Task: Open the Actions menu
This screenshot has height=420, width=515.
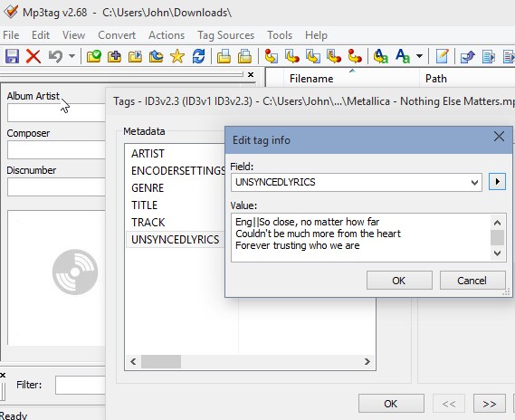Action: (x=167, y=35)
